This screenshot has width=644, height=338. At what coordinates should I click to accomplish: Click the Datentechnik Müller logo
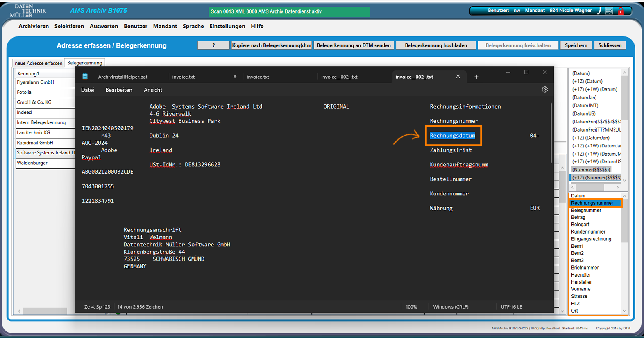point(28,10)
